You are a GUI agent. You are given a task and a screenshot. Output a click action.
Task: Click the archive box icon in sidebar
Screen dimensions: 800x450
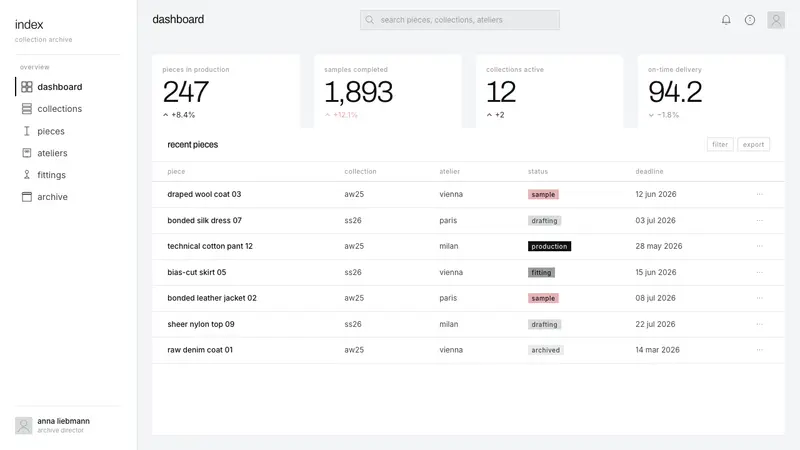click(27, 197)
